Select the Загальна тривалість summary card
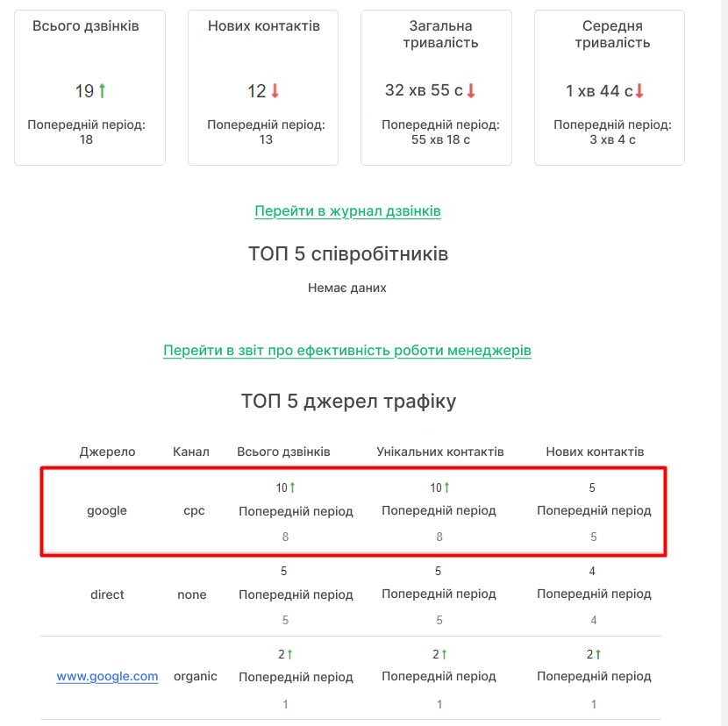728x726 pixels. (437, 88)
